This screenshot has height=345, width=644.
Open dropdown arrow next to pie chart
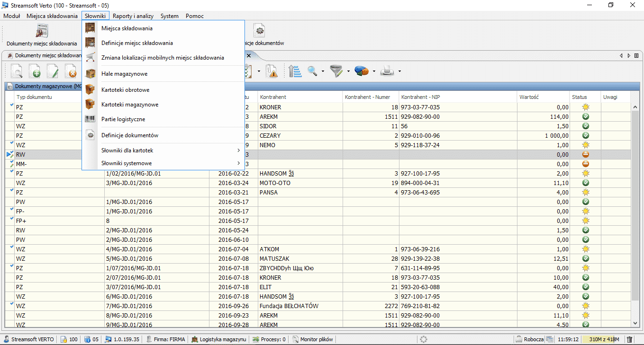pyautogui.click(x=374, y=72)
